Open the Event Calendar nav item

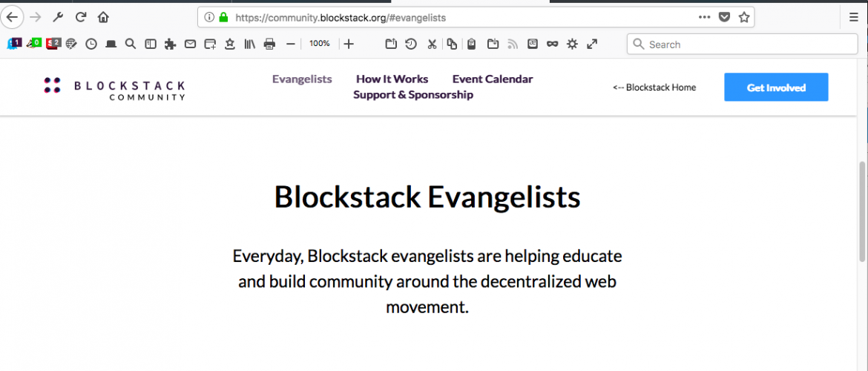point(493,79)
